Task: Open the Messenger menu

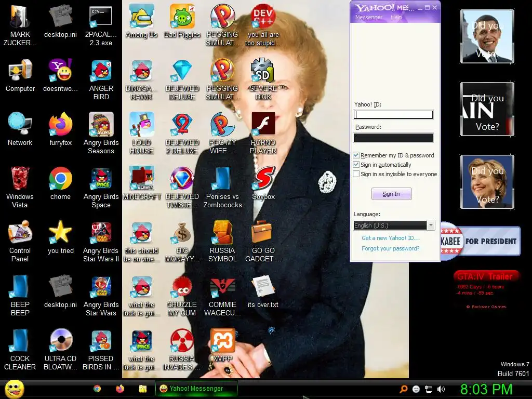Action: click(x=369, y=17)
